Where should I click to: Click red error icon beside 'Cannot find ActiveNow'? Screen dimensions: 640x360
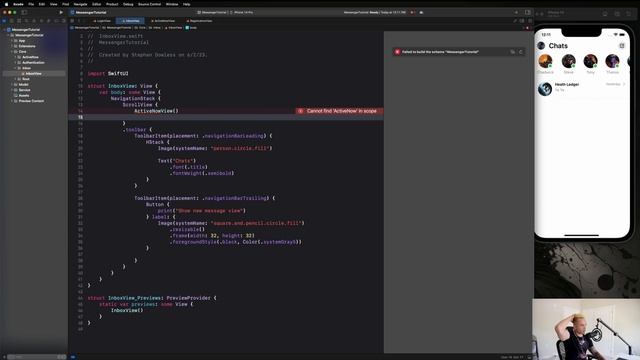tap(300, 111)
